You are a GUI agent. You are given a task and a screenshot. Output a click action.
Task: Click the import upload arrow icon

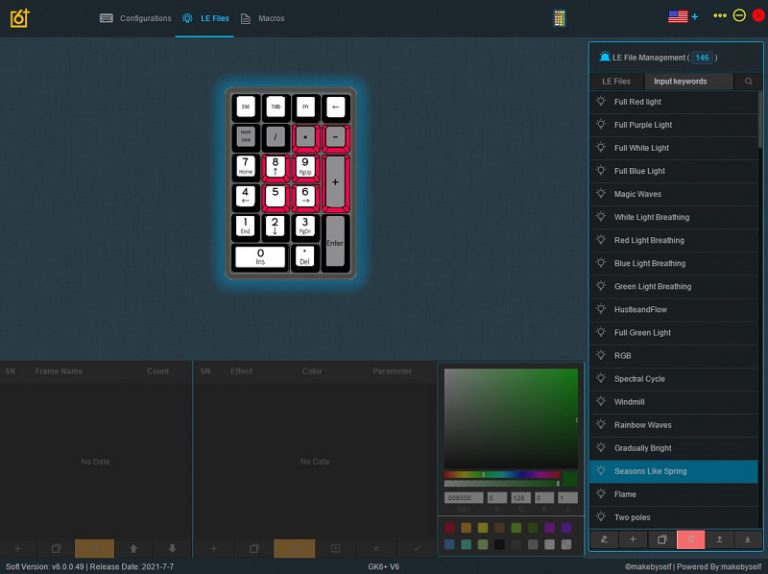click(x=719, y=539)
